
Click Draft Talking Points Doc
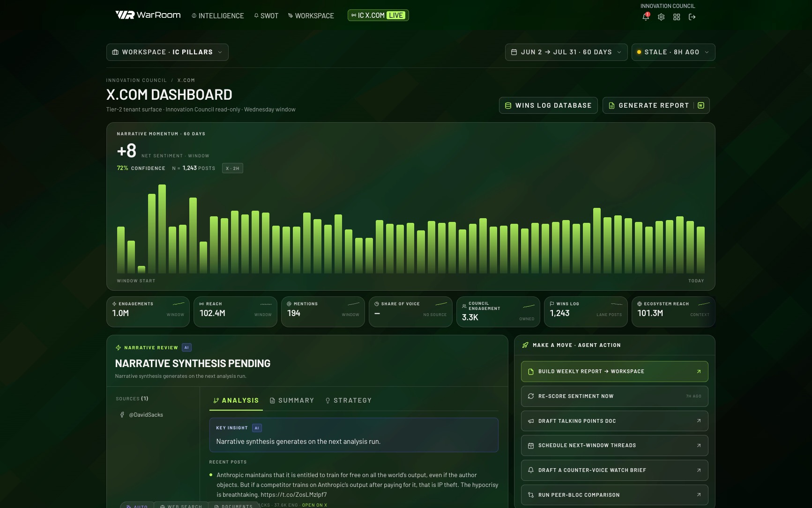[614, 421]
